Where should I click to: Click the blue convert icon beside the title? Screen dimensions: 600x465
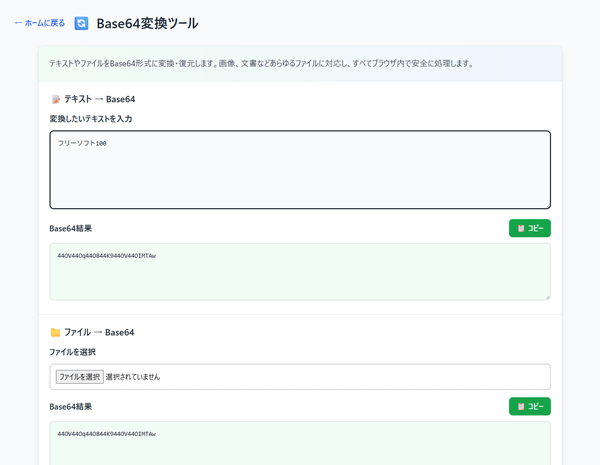point(82,23)
